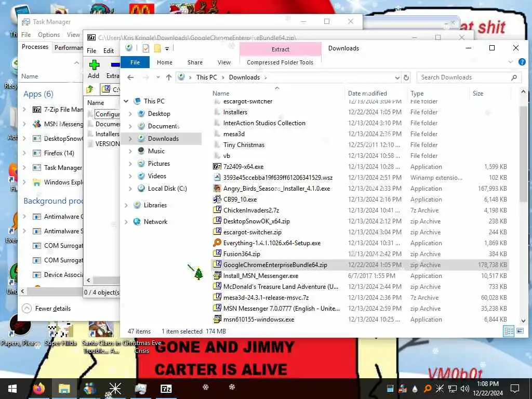Open the Windows Start menu
Screen dimensions: 532x399
click(12, 389)
